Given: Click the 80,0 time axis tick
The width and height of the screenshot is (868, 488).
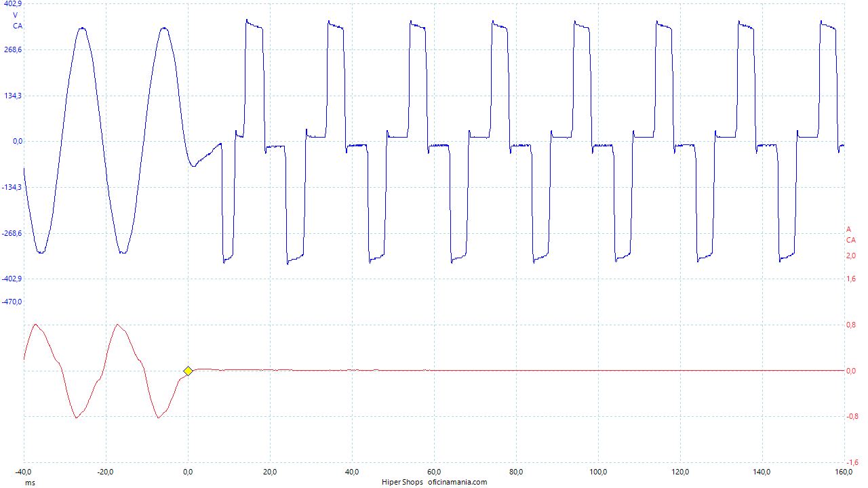Looking at the screenshot, I should pyautogui.click(x=516, y=472).
